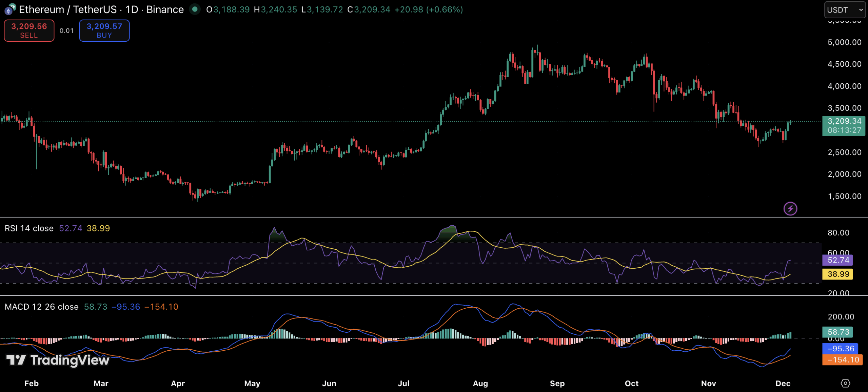868x392 pixels.
Task: Open the USDT currency dropdown
Action: 844,10
